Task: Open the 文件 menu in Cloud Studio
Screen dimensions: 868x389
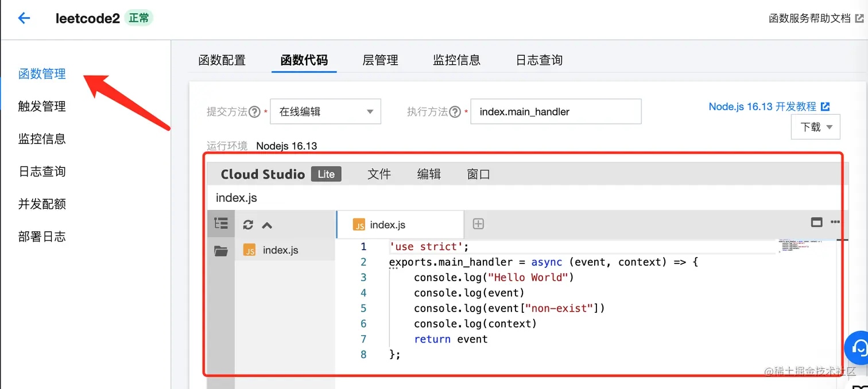Action: pos(379,174)
